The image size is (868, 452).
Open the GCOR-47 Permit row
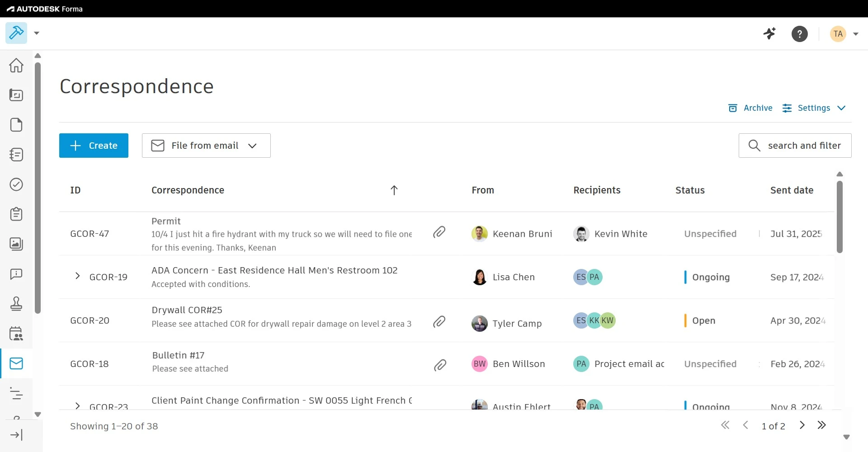tap(447, 234)
